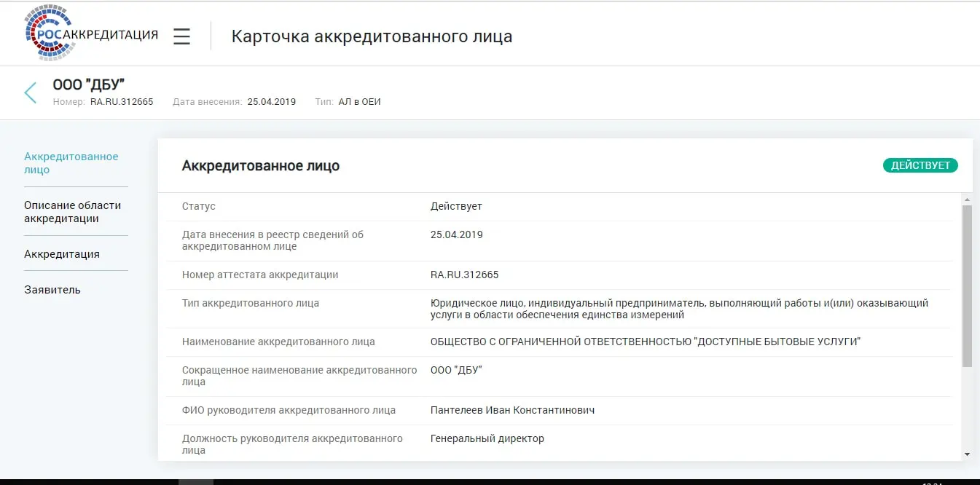980x485 pixels.
Task: Open the hamburger menu
Action: (182, 36)
